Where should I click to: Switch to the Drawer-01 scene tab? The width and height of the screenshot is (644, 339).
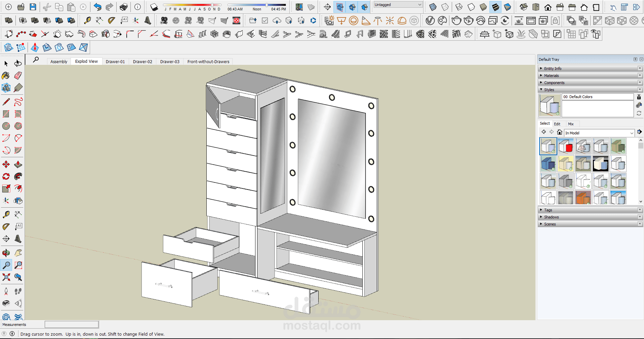[115, 61]
